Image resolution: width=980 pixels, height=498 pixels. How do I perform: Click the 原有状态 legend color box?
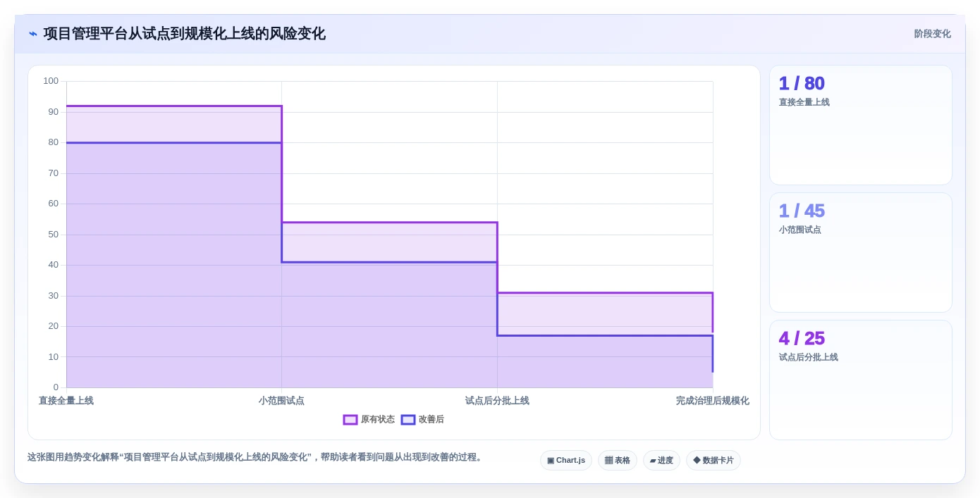(x=350, y=420)
